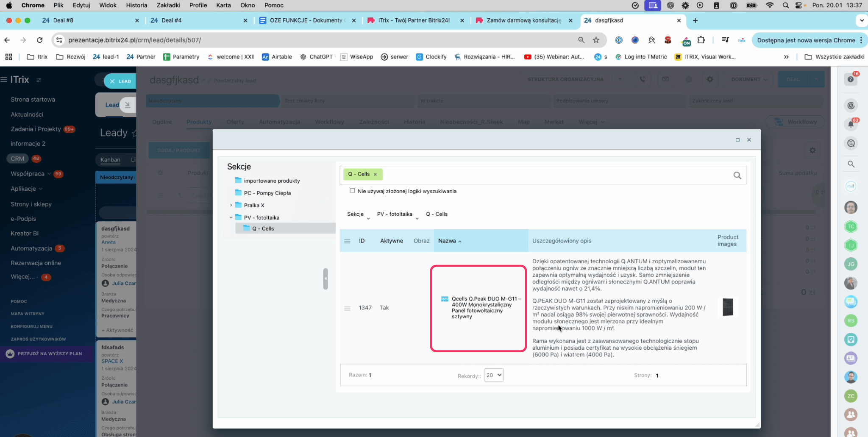The width and height of the screenshot is (868, 437).
Task: Open Kreator BI in sidebar
Action: tap(24, 234)
